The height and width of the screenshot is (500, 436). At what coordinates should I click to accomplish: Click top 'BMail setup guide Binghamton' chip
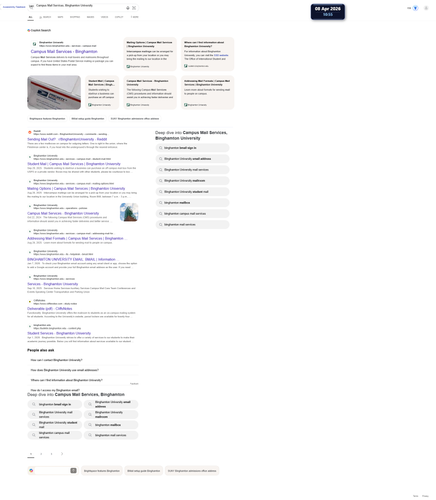click(88, 119)
